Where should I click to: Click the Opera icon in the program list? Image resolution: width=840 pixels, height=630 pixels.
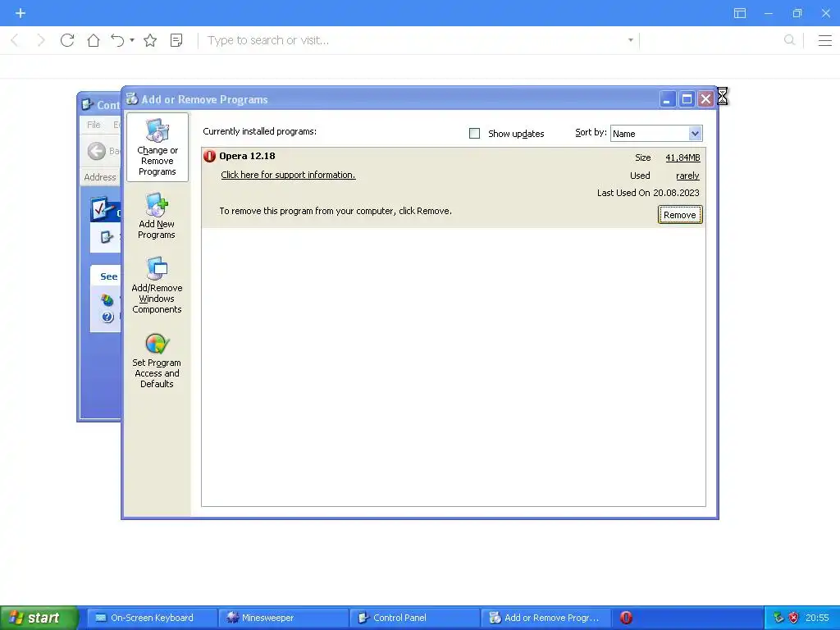click(209, 156)
